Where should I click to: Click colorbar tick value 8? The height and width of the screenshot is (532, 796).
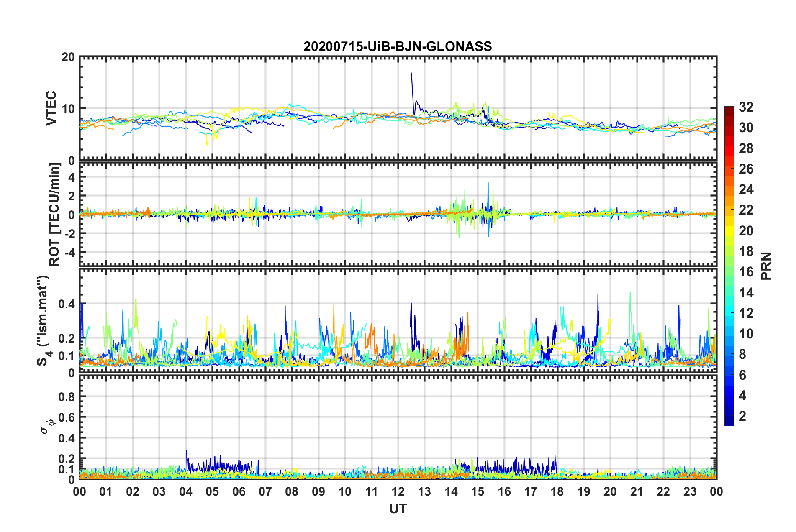[742, 354]
